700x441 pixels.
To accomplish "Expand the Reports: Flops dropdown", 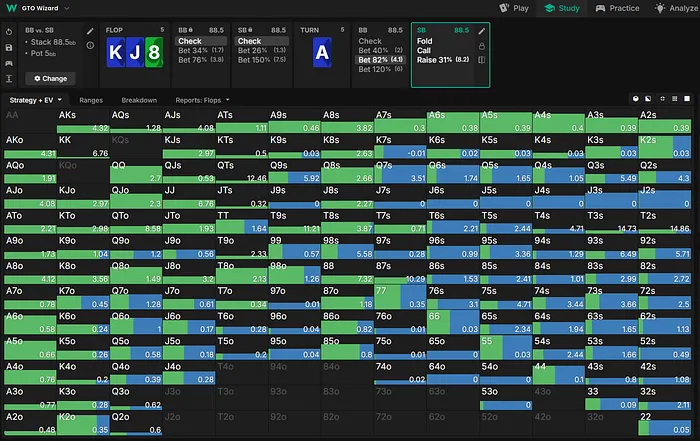I will pos(203,100).
